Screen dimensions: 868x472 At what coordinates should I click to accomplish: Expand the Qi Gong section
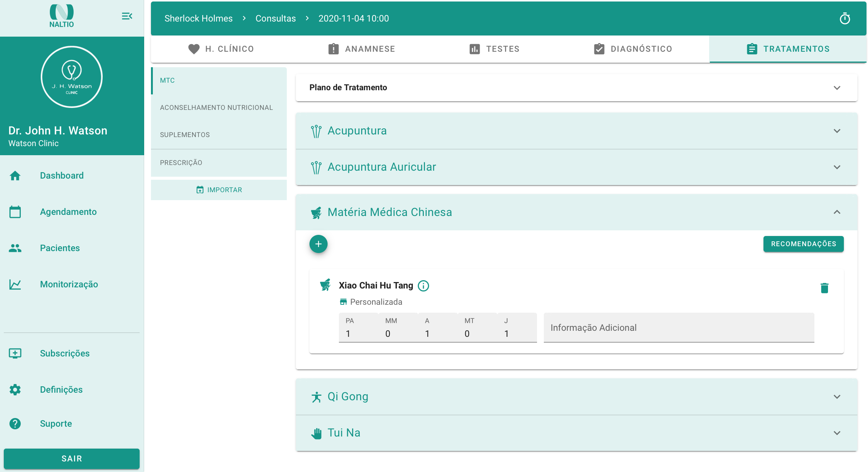pos(837,396)
